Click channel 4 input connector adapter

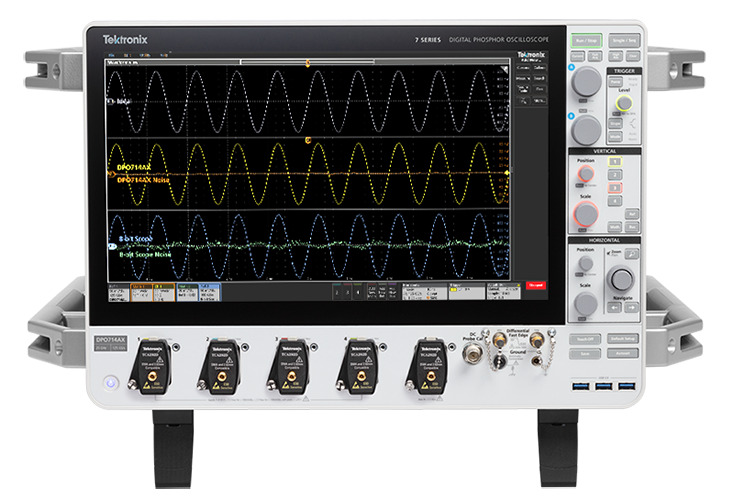(359, 367)
